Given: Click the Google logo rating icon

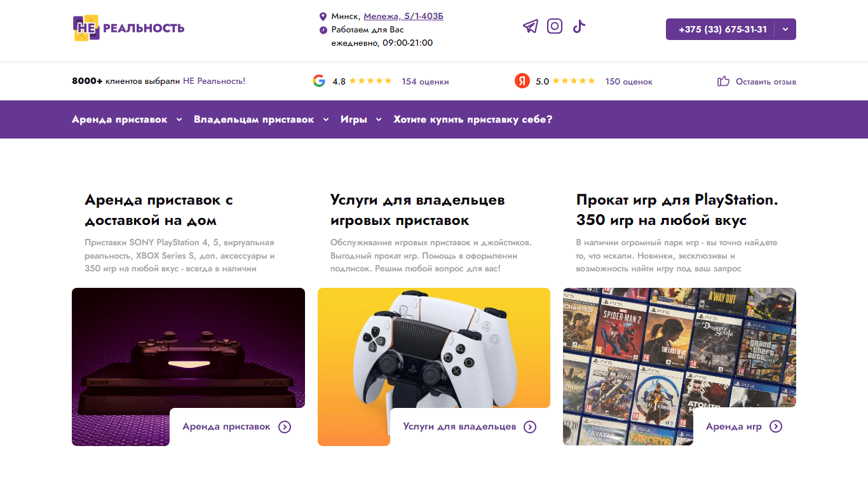Looking at the screenshot, I should point(319,81).
